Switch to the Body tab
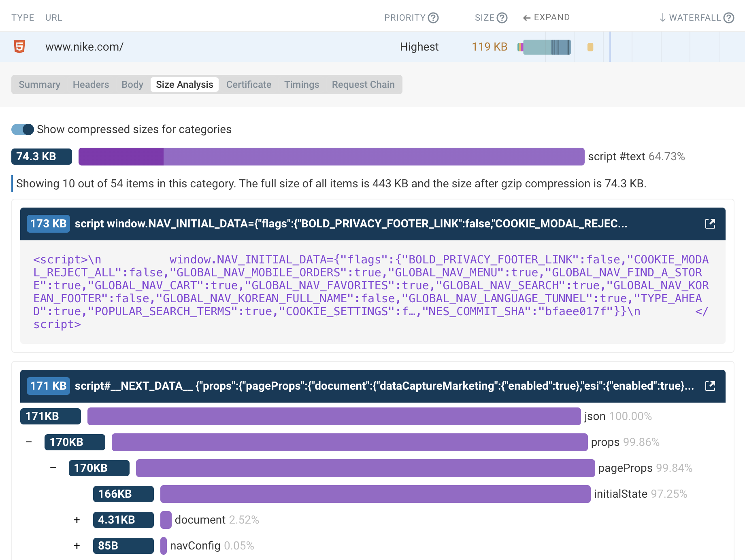This screenshot has width=745, height=560. pos(132,85)
